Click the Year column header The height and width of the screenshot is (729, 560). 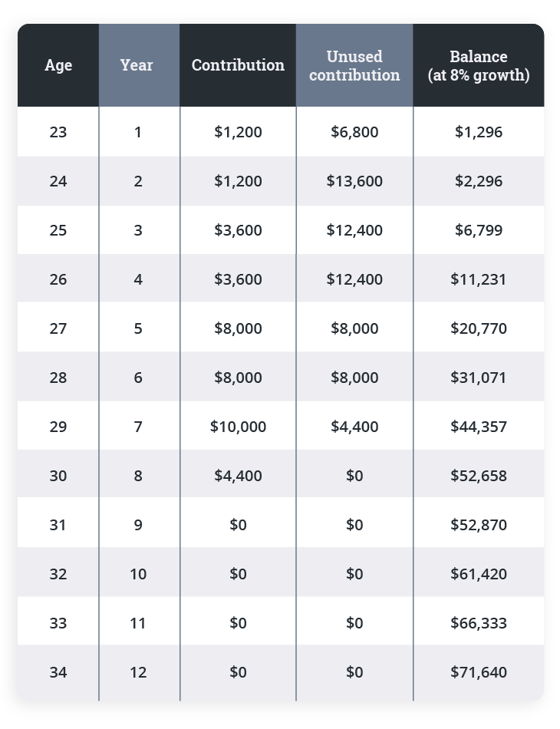point(138,65)
